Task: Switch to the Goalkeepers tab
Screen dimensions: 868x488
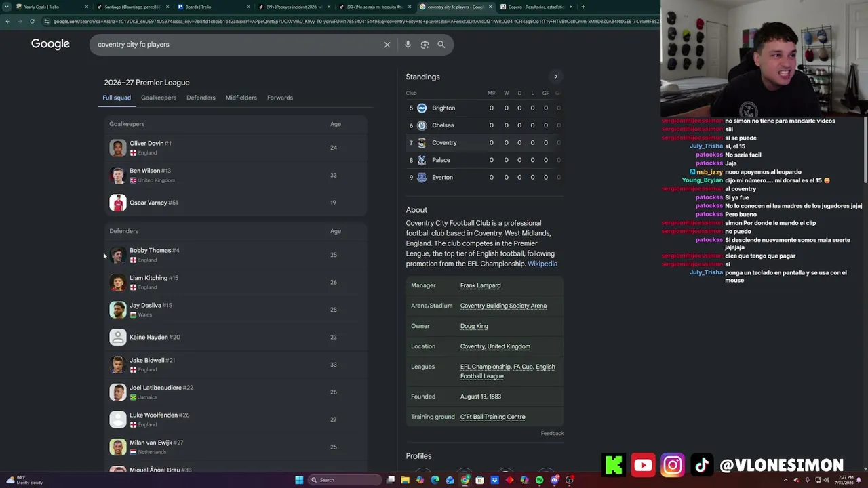Action: point(159,98)
